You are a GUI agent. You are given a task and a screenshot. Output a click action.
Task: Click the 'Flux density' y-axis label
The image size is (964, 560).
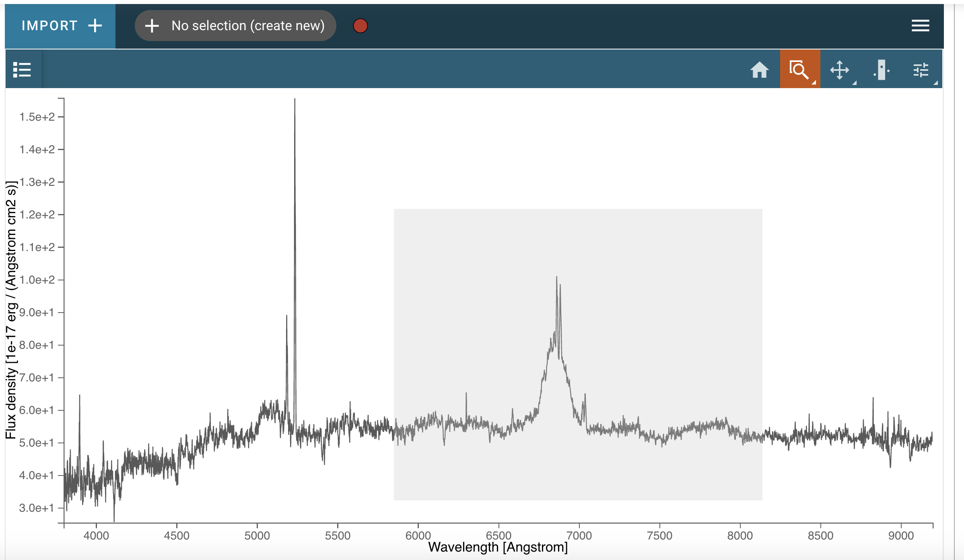(x=11, y=310)
